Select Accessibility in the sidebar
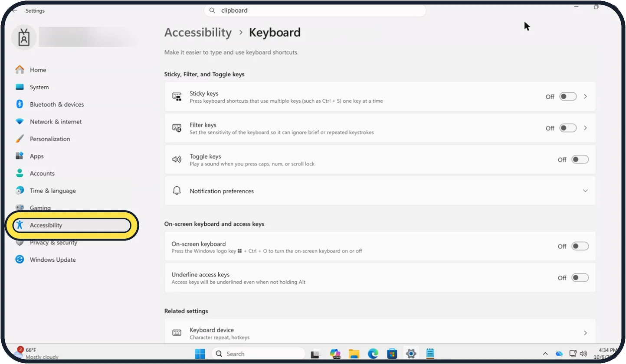Screen dimensions: 626x364 tap(72, 225)
